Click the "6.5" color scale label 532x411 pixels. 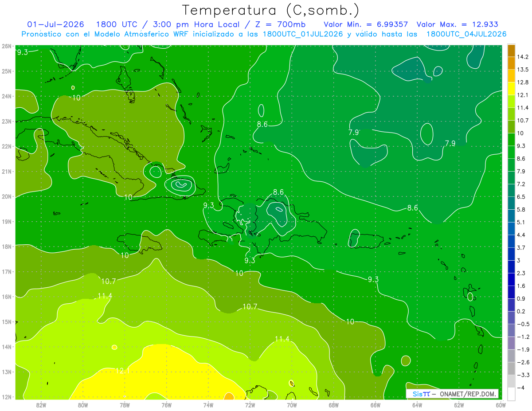pyautogui.click(x=521, y=197)
